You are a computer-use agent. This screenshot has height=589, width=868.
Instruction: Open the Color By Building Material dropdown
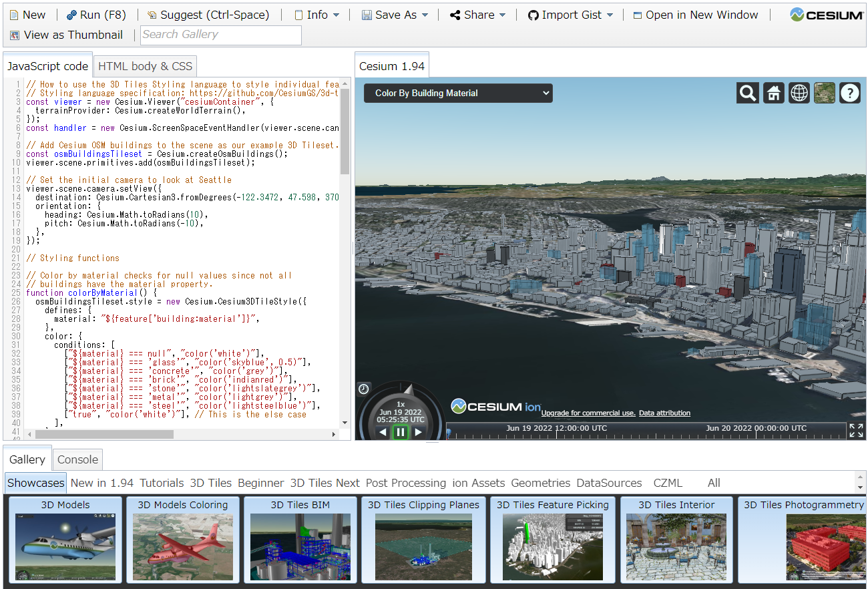(457, 93)
